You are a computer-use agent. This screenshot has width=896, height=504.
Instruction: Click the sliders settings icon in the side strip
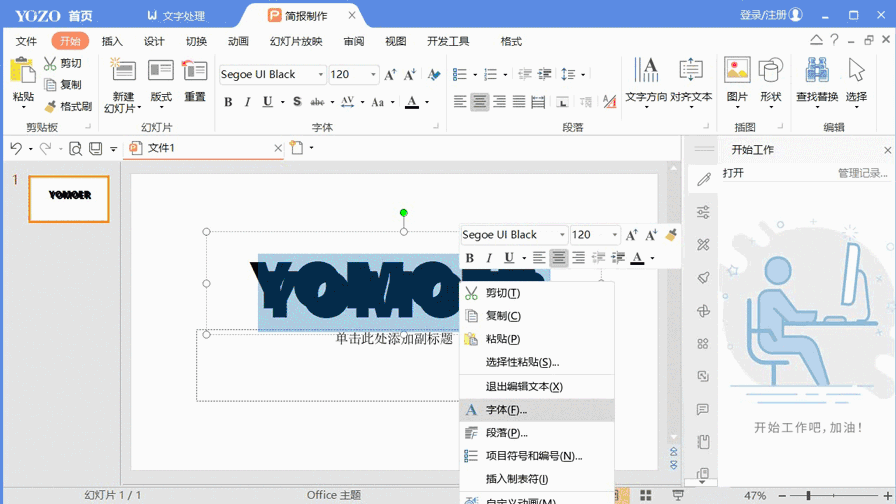[703, 212]
